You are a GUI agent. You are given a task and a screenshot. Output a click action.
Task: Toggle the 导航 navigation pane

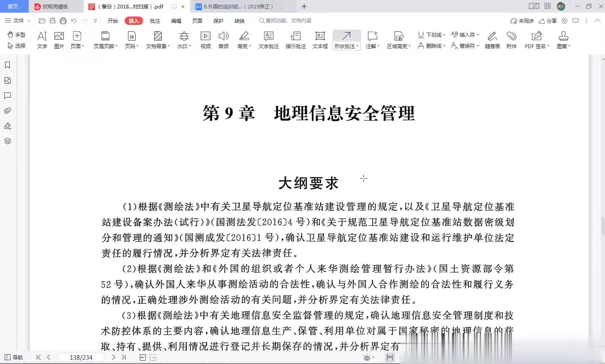point(14,357)
